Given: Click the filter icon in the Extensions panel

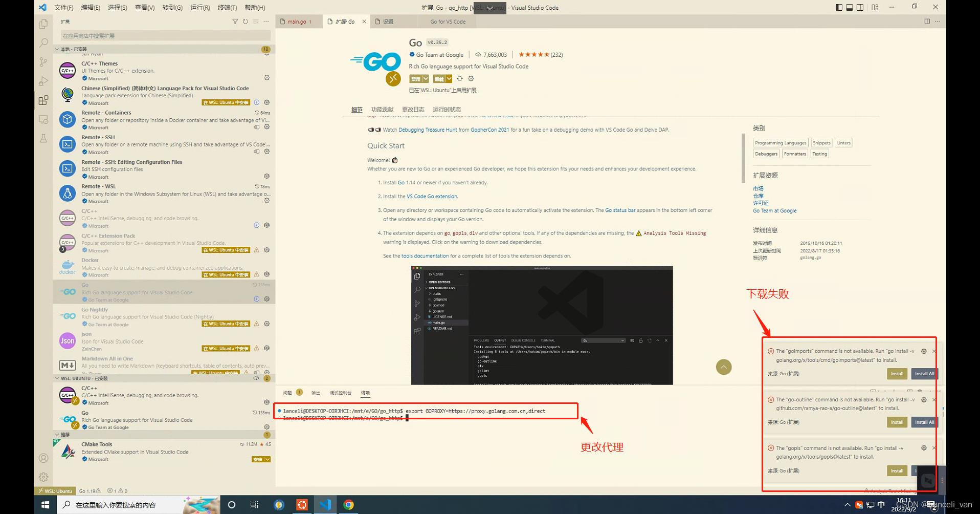Looking at the screenshot, I should [x=235, y=22].
